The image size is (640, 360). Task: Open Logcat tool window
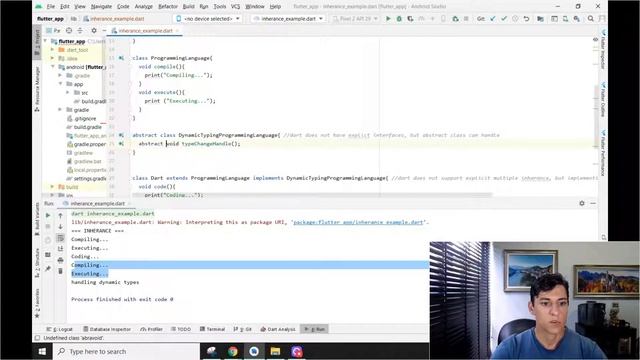pos(60,329)
